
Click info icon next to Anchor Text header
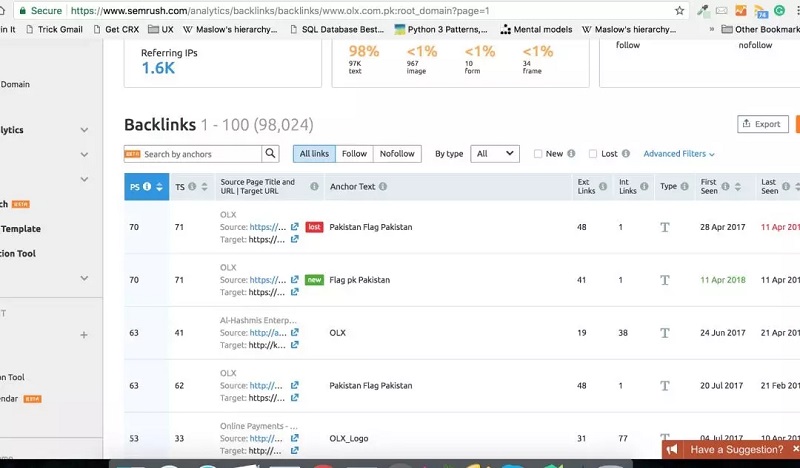click(x=383, y=186)
